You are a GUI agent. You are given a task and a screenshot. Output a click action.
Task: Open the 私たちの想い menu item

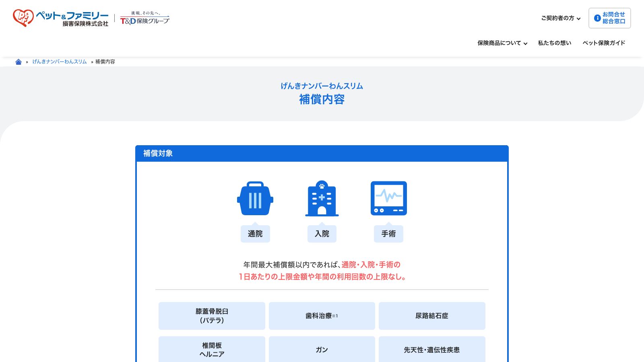click(x=555, y=43)
